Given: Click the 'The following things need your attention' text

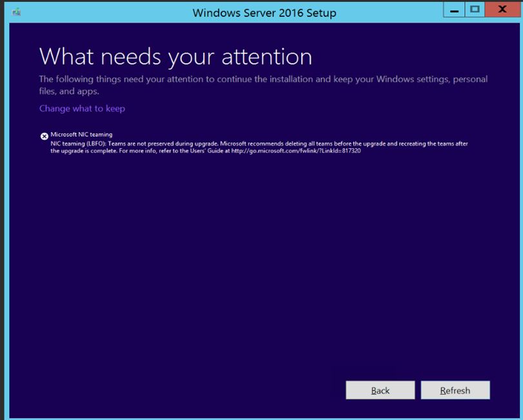Looking at the screenshot, I should [x=263, y=85].
